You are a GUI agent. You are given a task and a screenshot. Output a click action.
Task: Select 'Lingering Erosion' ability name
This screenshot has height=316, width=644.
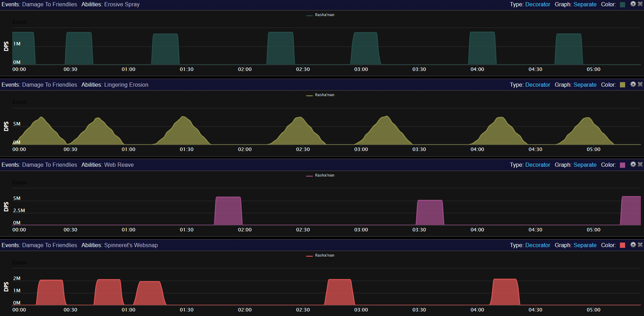[x=126, y=85]
